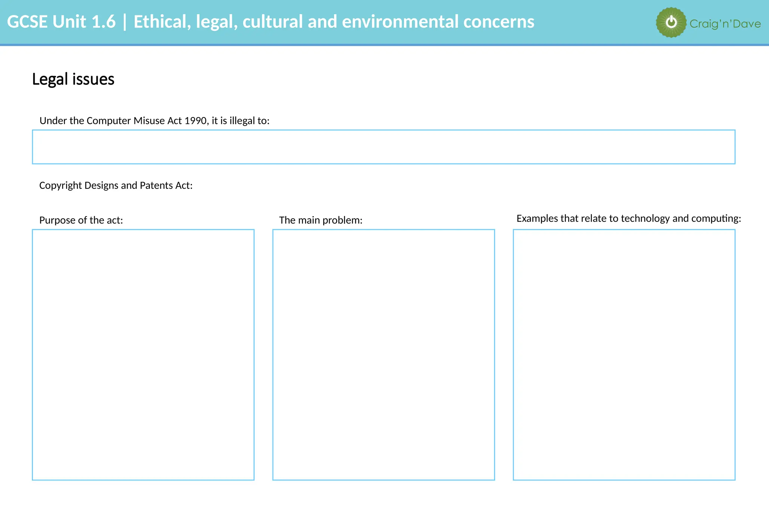Click the 'Purpose of the act:' label

[81, 220]
